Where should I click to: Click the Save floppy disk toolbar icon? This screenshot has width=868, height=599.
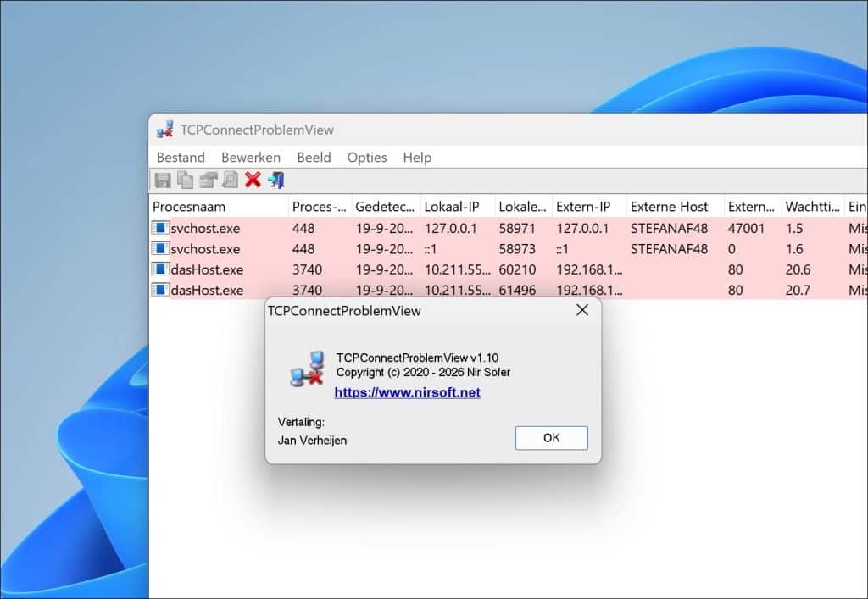point(163,180)
